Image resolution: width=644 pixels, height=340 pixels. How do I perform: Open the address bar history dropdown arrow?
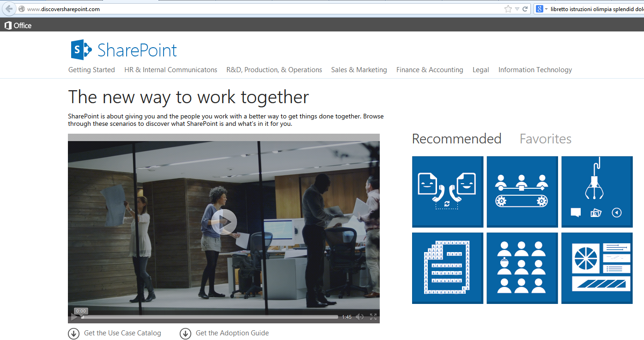(x=517, y=9)
